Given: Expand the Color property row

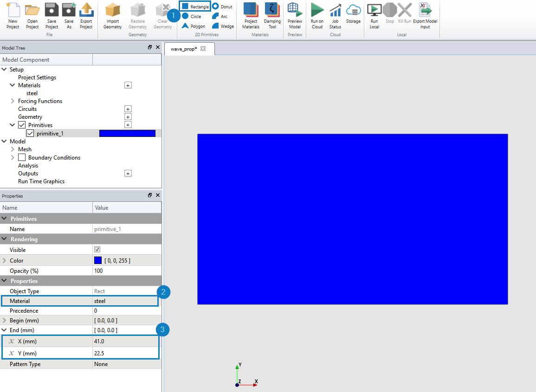Looking at the screenshot, I should pyautogui.click(x=4, y=260).
